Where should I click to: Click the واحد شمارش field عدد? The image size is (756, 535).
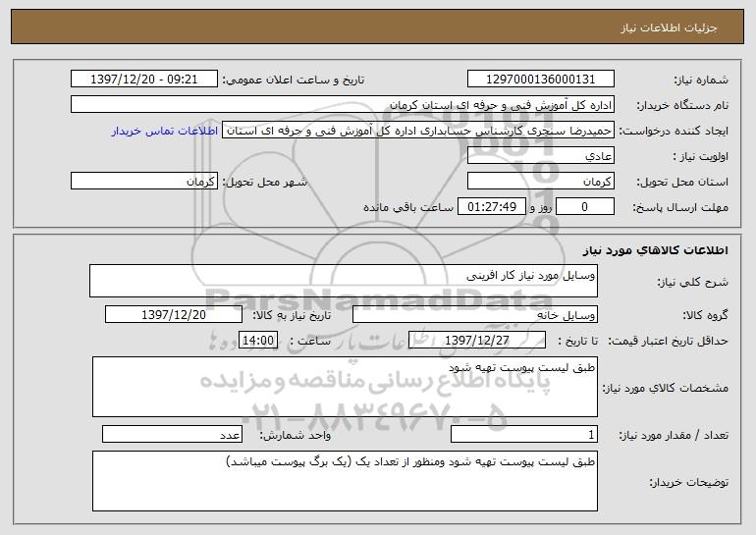172,434
